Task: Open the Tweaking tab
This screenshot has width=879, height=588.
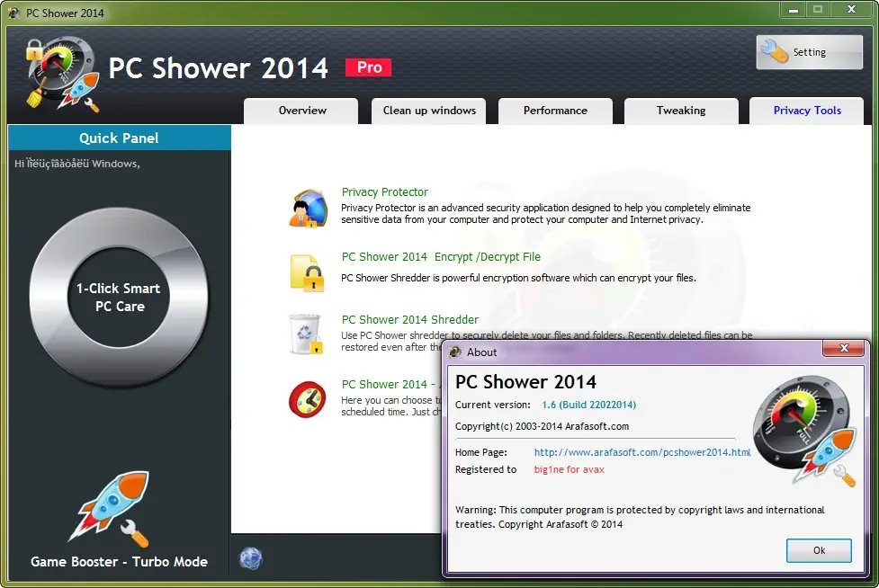Action: tap(681, 111)
